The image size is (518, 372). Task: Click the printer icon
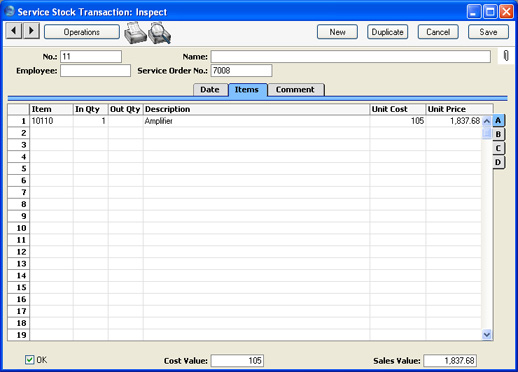pyautogui.click(x=135, y=33)
